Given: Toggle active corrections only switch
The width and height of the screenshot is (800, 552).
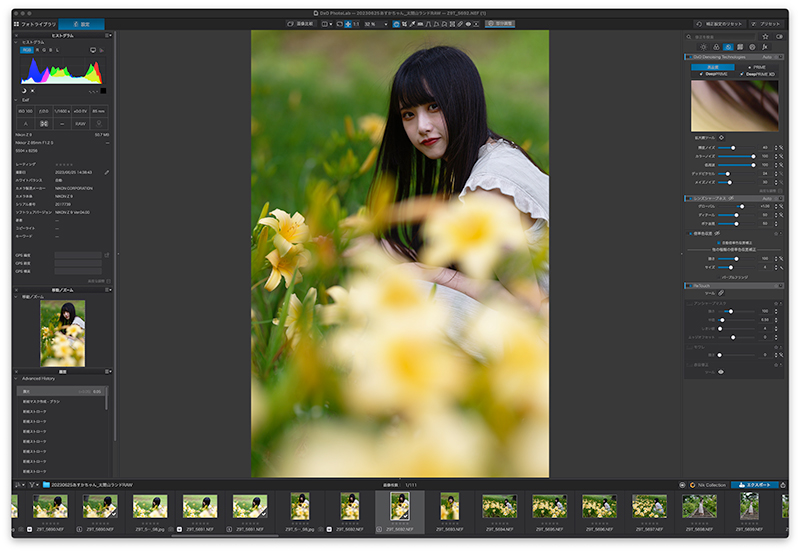Looking at the screenshot, I should [x=780, y=36].
